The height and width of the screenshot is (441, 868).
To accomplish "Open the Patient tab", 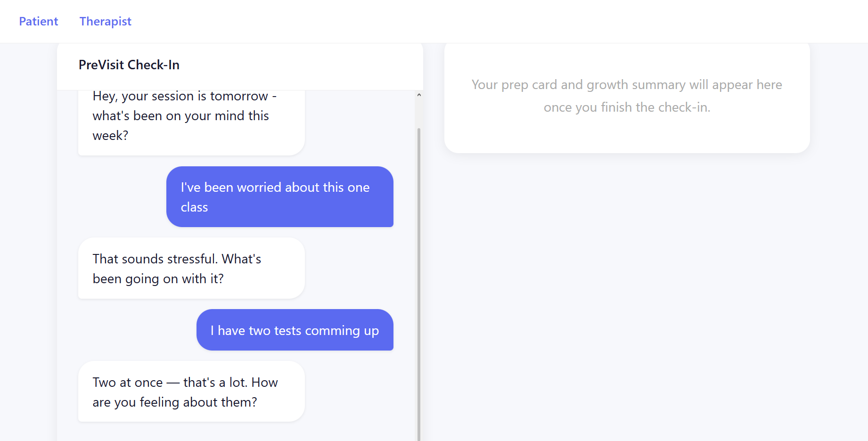I will [38, 21].
